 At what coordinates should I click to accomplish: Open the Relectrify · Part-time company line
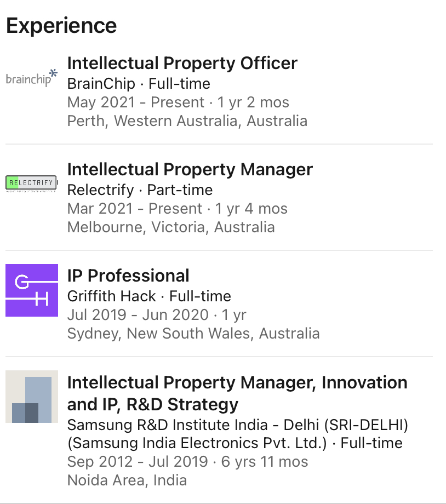click(140, 190)
